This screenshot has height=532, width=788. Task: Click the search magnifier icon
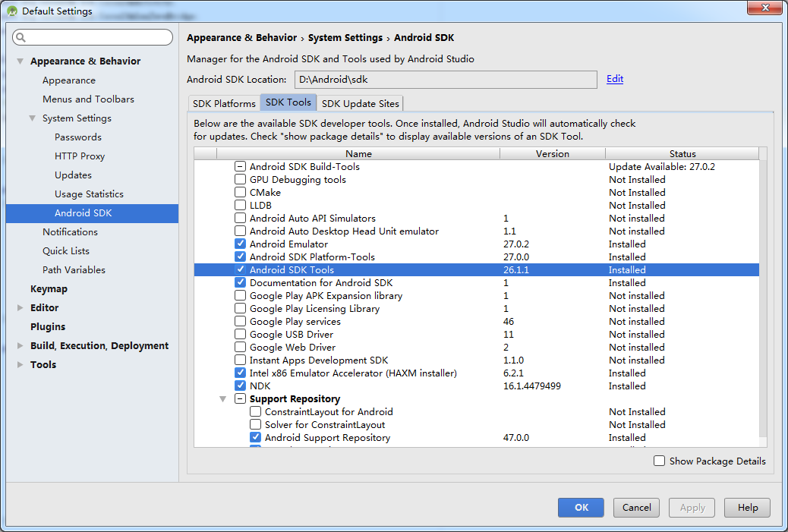[20, 37]
